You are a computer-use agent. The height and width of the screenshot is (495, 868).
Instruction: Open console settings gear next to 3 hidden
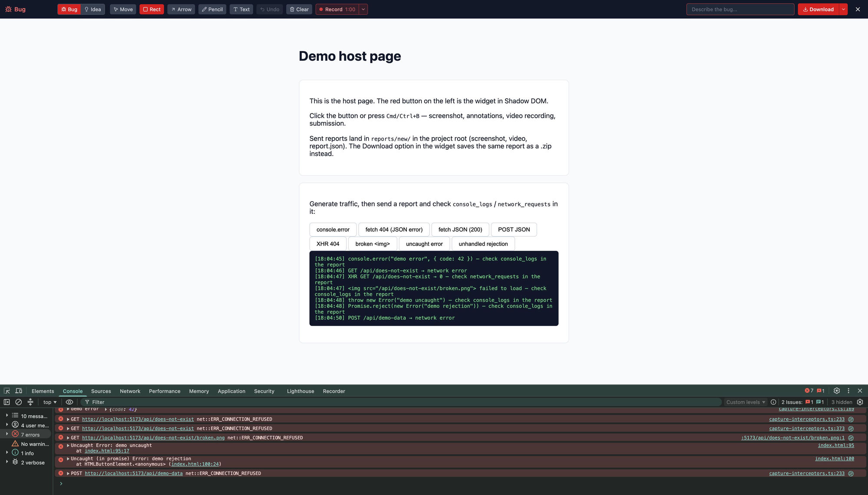860,402
